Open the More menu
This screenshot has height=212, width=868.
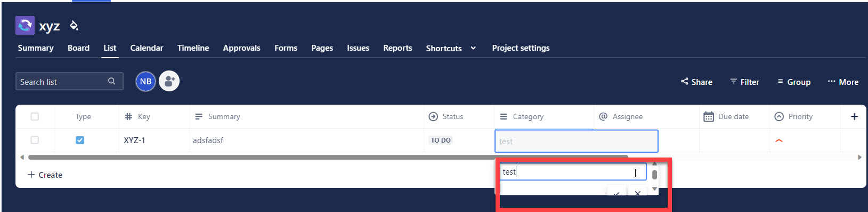point(843,82)
